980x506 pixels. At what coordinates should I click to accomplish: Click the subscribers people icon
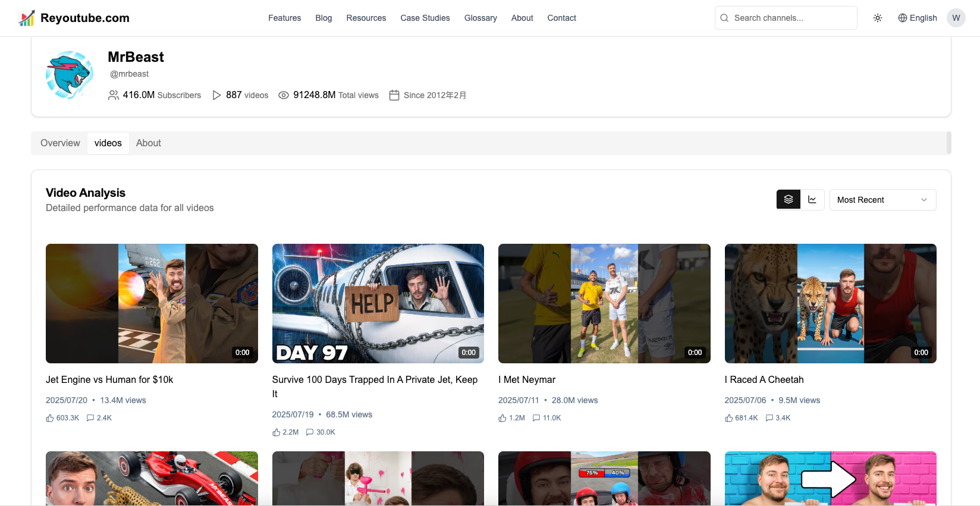click(114, 95)
